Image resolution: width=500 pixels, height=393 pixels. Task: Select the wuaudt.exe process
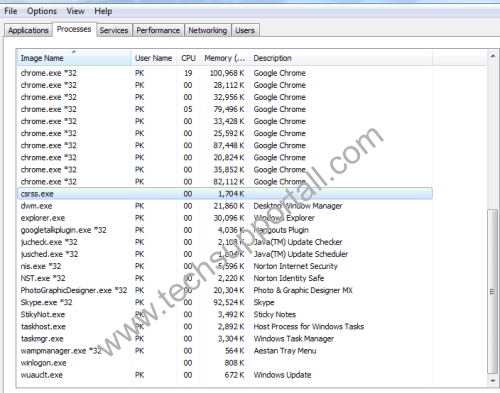pyautogui.click(x=225, y=375)
